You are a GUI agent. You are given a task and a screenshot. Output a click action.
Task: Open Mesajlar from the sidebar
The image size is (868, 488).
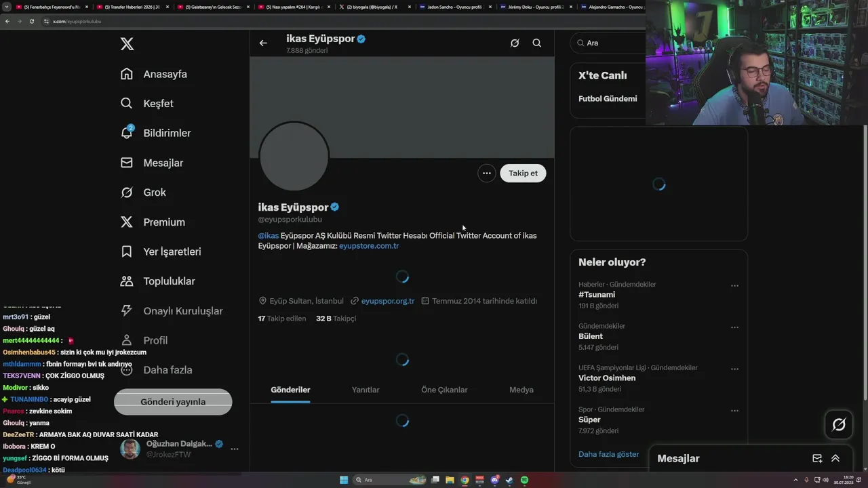[152, 163]
